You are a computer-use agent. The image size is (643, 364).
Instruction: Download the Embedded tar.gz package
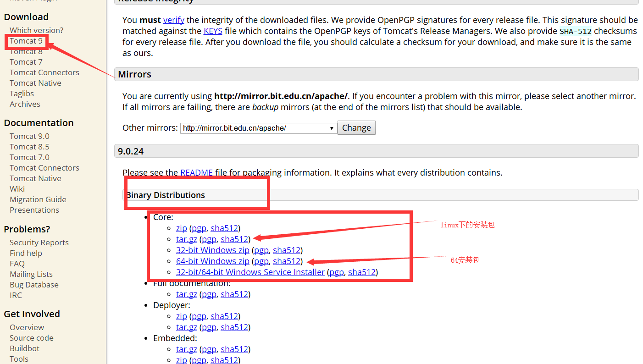click(x=187, y=349)
